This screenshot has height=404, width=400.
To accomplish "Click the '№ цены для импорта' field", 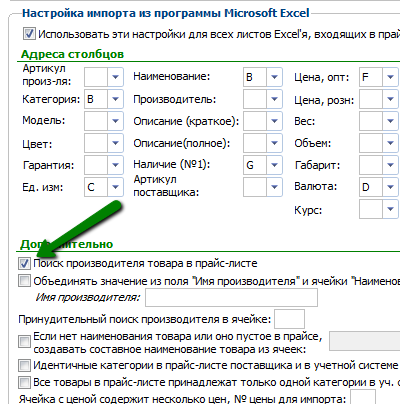I will point(363,397).
